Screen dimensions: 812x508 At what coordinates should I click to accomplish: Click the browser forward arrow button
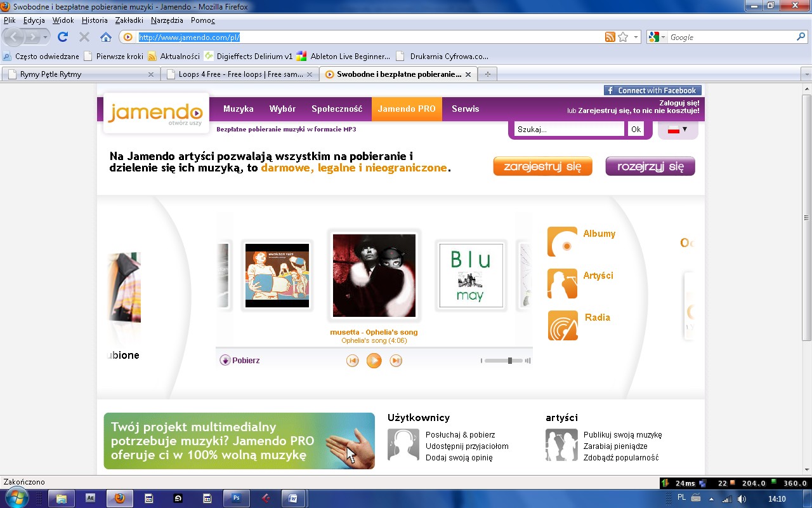coord(32,37)
